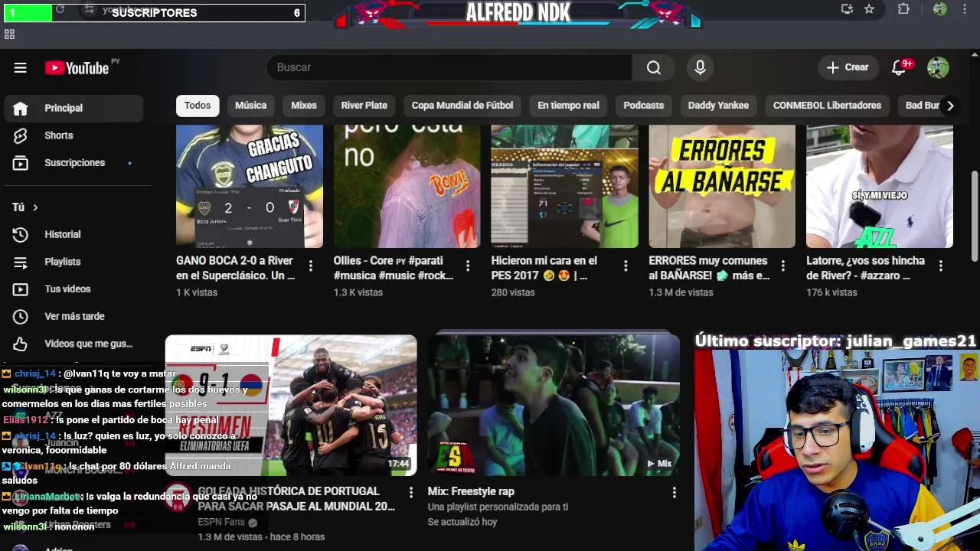Image resolution: width=980 pixels, height=551 pixels.
Task: Select the Música filter chip
Action: [250, 106]
